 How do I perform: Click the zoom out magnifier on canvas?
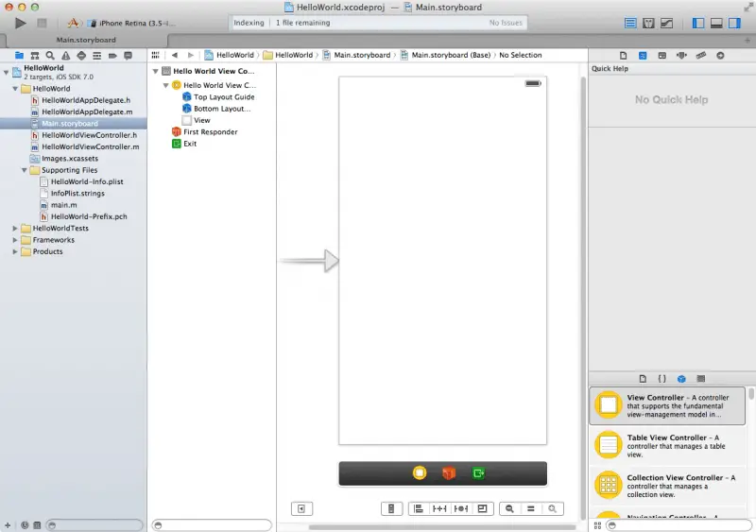(509, 508)
